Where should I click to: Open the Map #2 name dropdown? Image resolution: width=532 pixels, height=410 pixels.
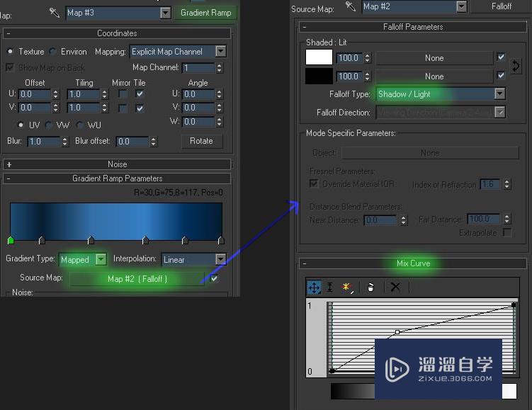pos(461,6)
